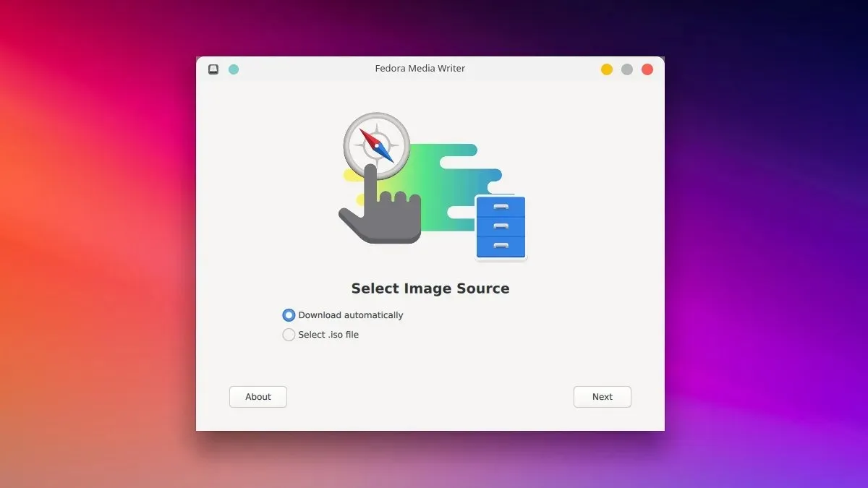The image size is (868, 488).
Task: Click the empty radio circle beside "Select .iso file"
Action: pos(289,334)
